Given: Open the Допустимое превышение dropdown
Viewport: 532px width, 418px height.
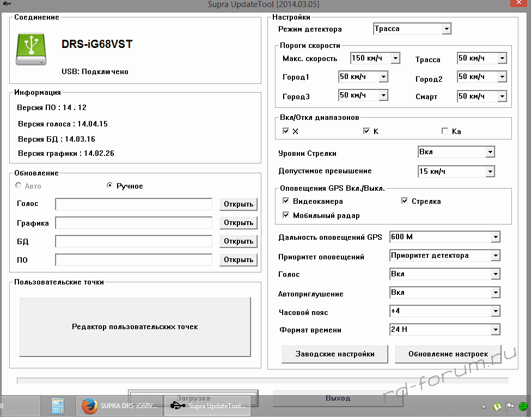Looking at the screenshot, I should [x=456, y=172].
